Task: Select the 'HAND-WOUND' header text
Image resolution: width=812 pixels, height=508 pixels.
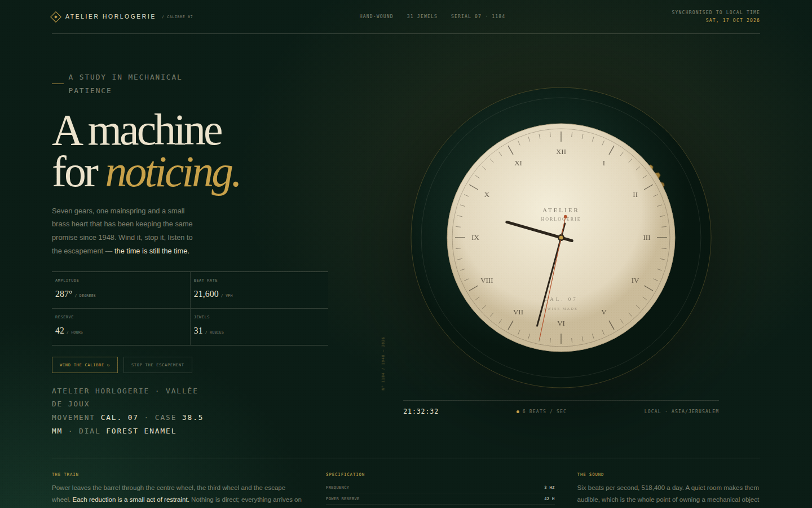Action: tap(376, 16)
